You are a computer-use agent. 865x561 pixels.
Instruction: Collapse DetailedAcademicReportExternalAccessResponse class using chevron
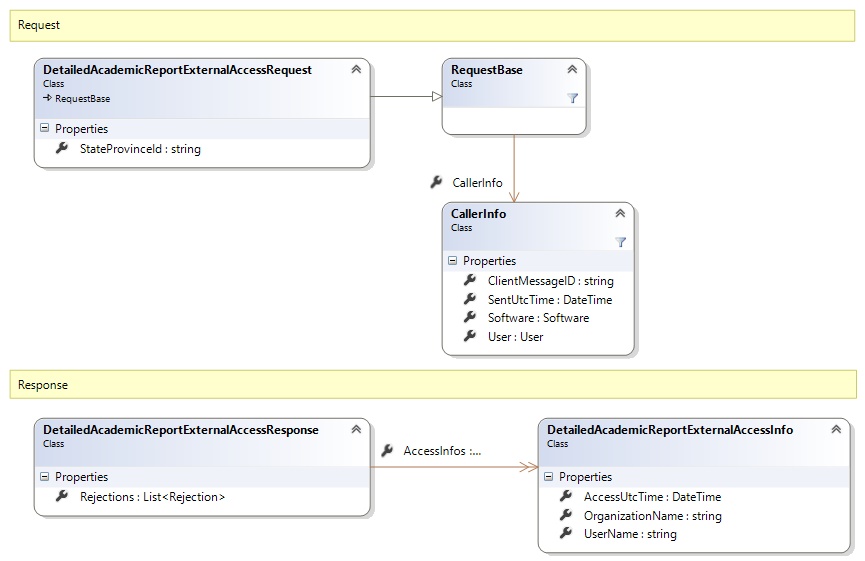coord(356,430)
